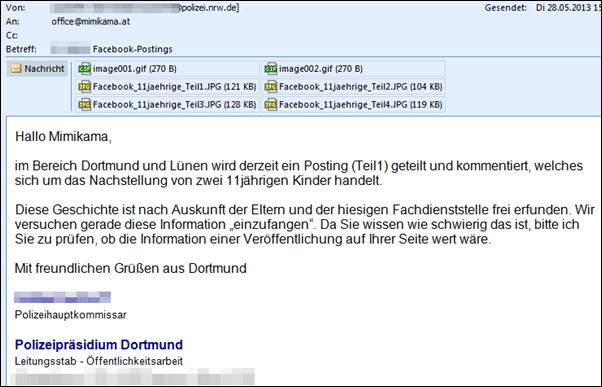
Task: Open attachment Facebook_11jaehrige_Teil4.JPG
Action: point(353,104)
